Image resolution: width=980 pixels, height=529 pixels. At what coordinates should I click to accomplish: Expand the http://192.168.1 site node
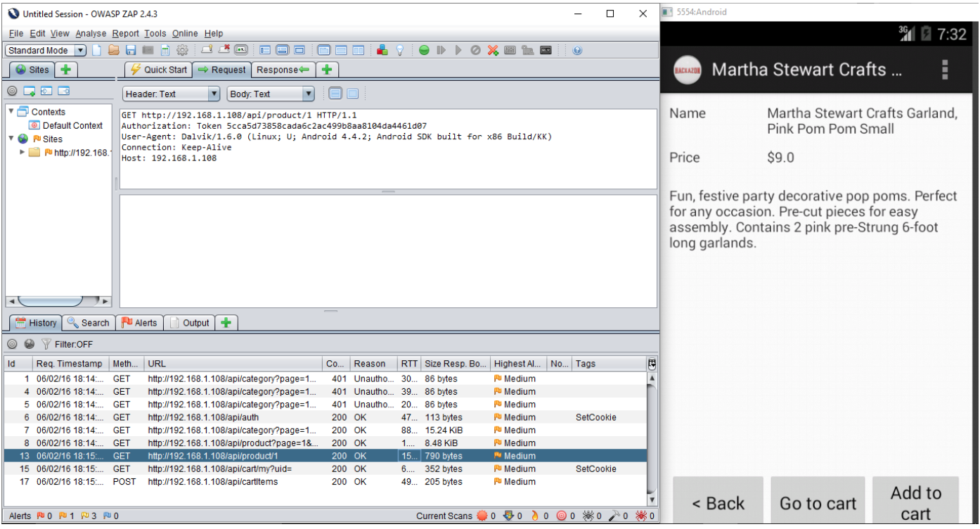click(22, 152)
